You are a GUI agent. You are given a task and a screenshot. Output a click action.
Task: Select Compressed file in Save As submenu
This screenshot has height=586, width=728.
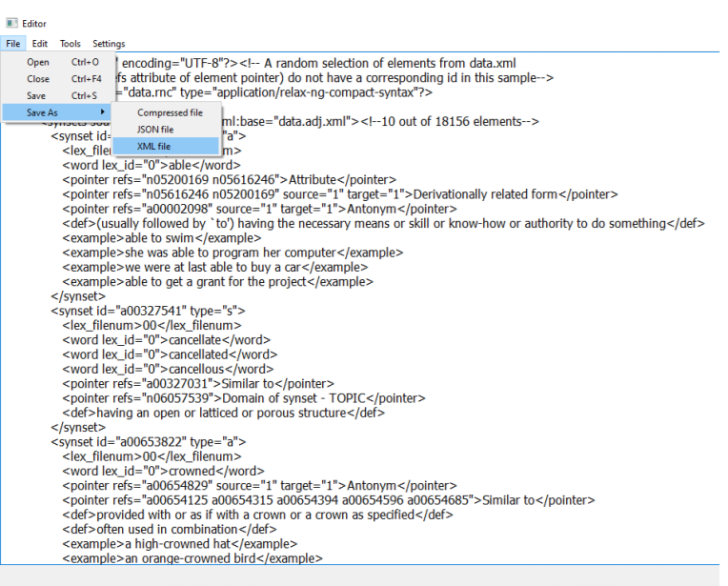(166, 112)
